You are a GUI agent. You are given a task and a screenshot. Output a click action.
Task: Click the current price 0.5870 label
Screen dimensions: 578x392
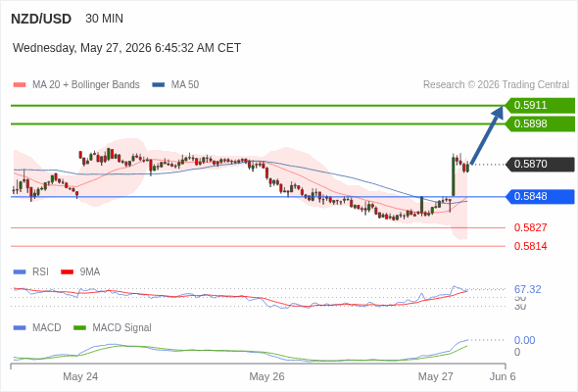[540, 164]
